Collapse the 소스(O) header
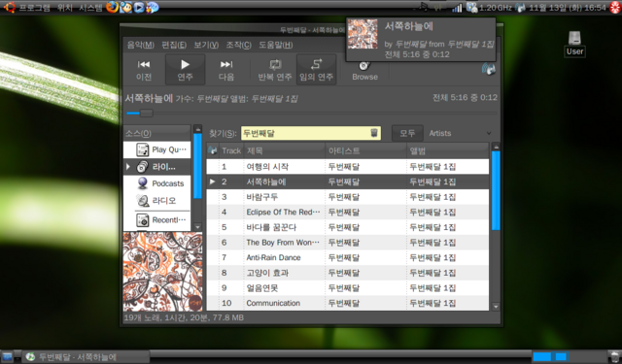The width and height of the screenshot is (622, 364). click(157, 134)
